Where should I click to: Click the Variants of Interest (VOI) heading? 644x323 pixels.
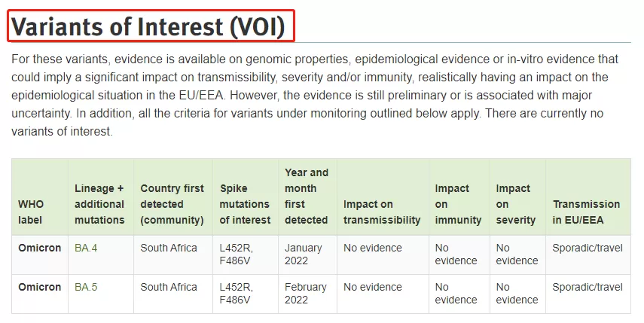pos(148,27)
